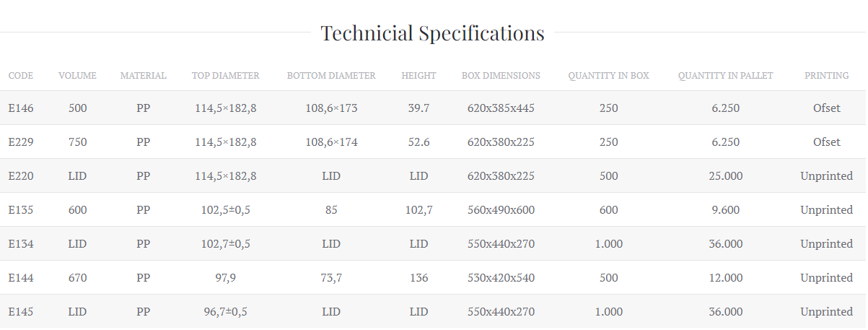Select the QUANTITY IN BOX header
The width and height of the screenshot is (868, 330).
pyautogui.click(x=608, y=76)
